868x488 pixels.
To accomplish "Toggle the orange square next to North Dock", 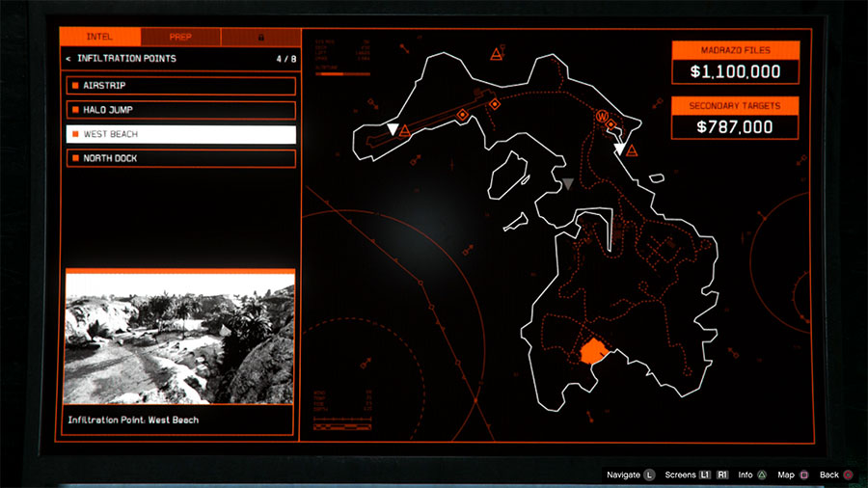I will 74,158.
